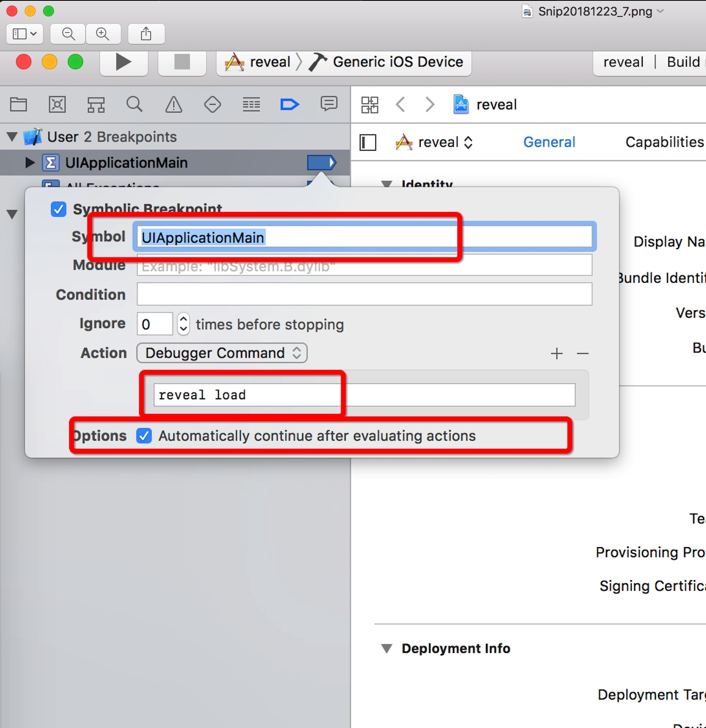Click the collapsed group triangle below breakpoints
The image size is (706, 728).
[12, 214]
